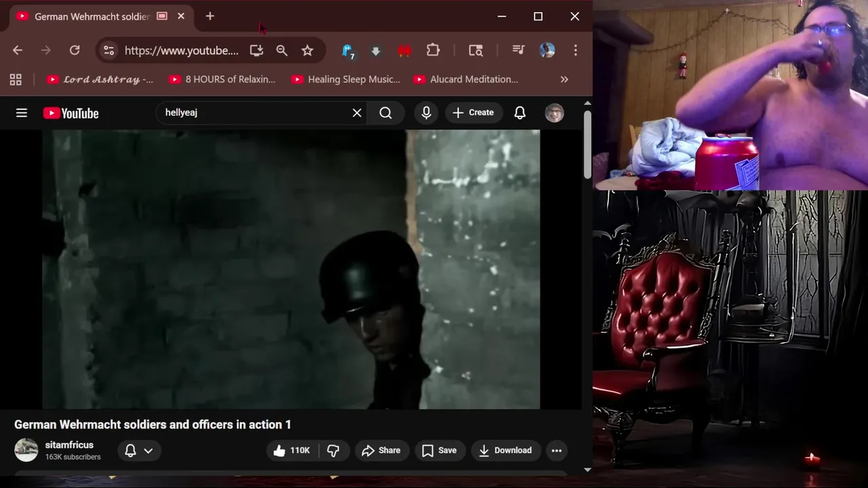
Task: Open Chrome three-dot menu
Action: pos(575,50)
